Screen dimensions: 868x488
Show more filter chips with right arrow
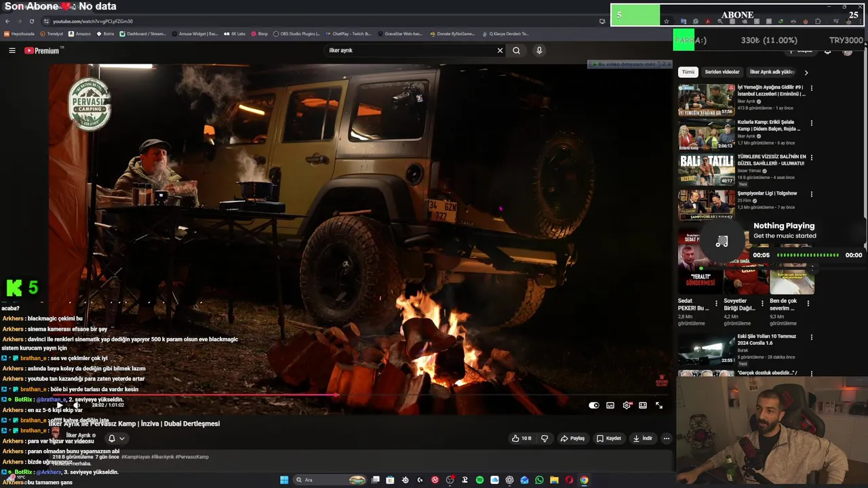pos(806,72)
